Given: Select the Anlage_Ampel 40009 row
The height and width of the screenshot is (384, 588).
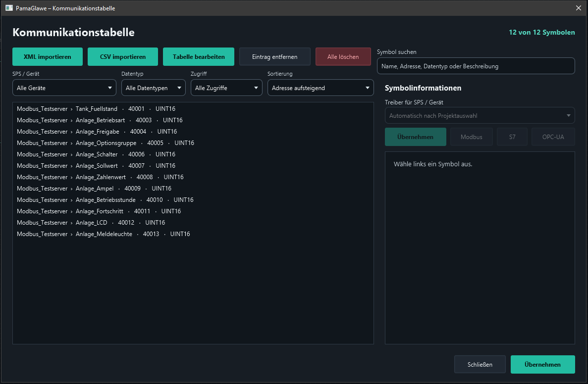Looking at the screenshot, I should pos(193,188).
